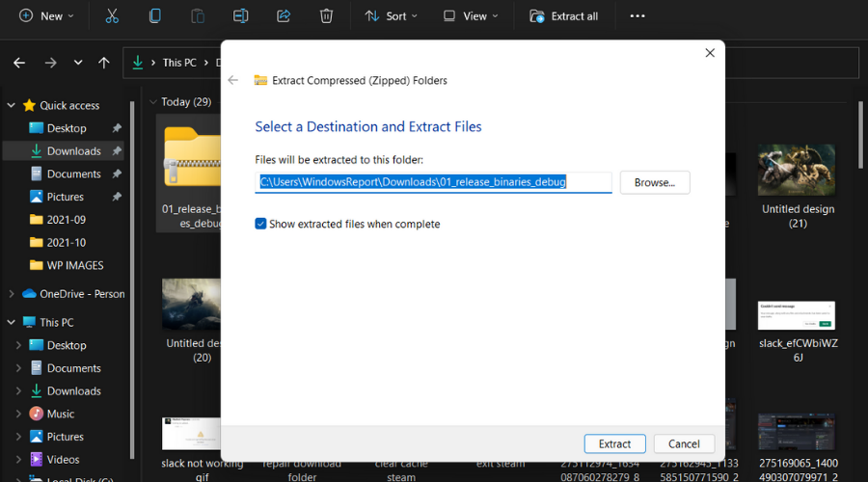Select Downloads under Quick access
The width and height of the screenshot is (868, 482).
73,151
